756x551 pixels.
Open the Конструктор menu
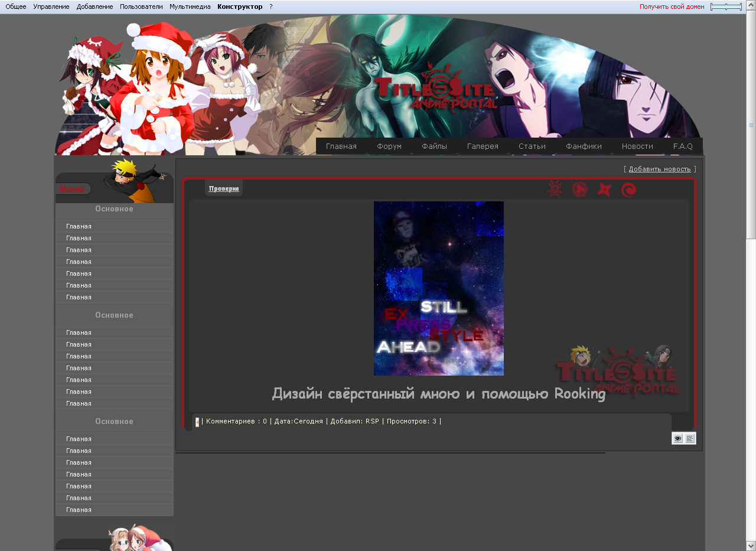[240, 6]
